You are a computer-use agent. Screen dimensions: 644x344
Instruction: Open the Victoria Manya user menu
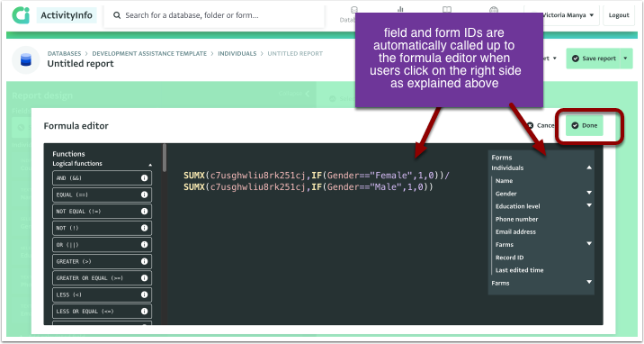pyautogui.click(x=568, y=15)
